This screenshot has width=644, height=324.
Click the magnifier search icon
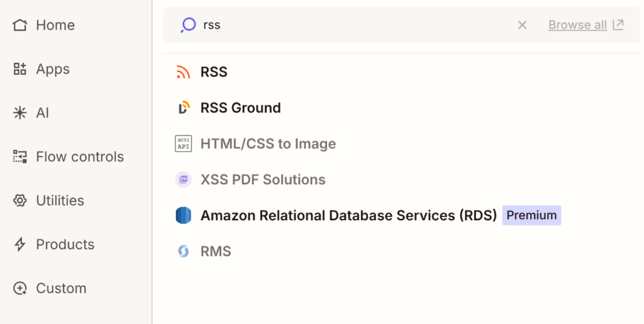click(188, 25)
